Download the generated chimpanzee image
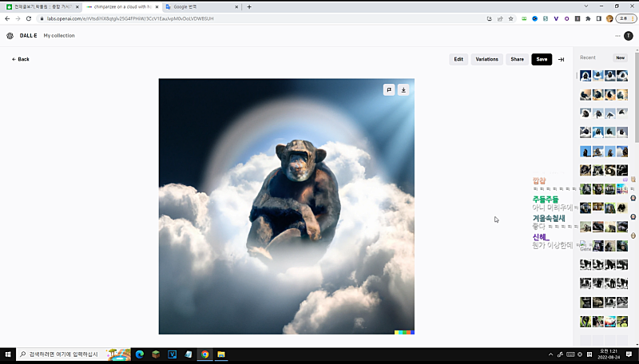 [x=403, y=90]
